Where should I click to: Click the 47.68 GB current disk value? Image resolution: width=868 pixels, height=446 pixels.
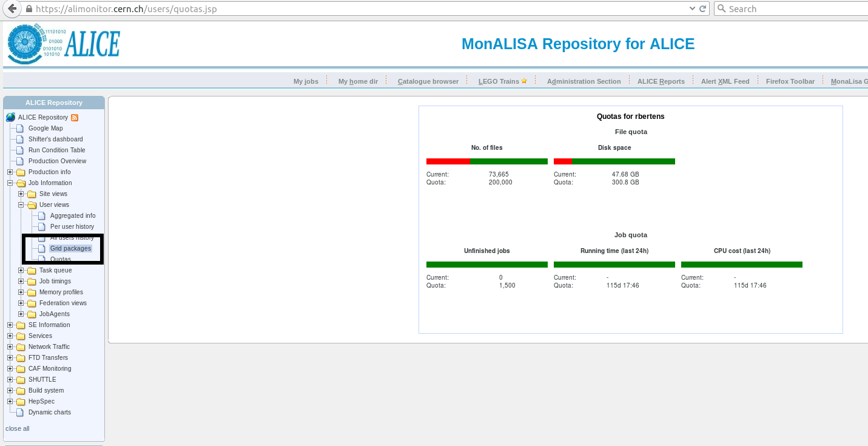tap(625, 174)
